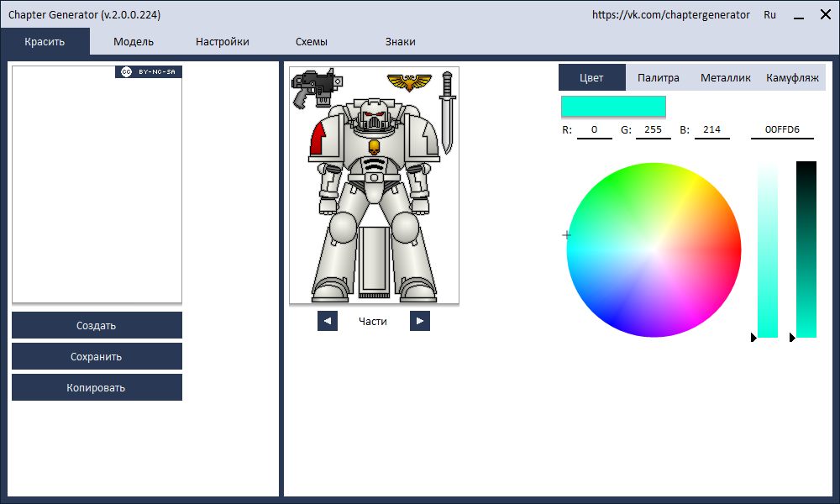The image size is (840, 504).
Task: Open the Настройки tab
Action: (x=223, y=41)
